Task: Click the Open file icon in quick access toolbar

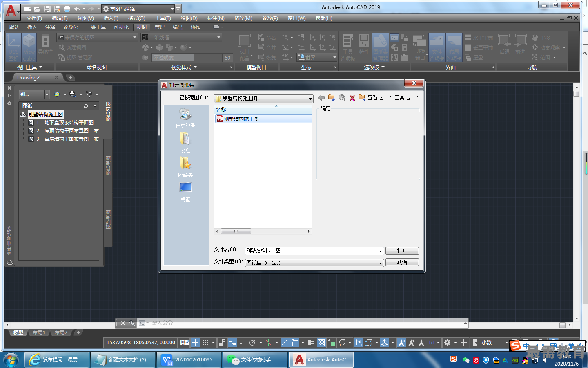Action: pyautogui.click(x=37, y=9)
